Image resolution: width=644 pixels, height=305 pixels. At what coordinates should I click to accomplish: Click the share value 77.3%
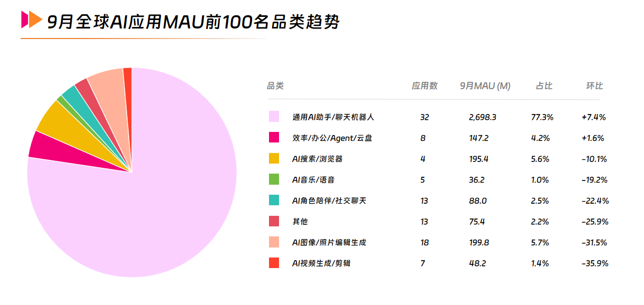point(542,117)
